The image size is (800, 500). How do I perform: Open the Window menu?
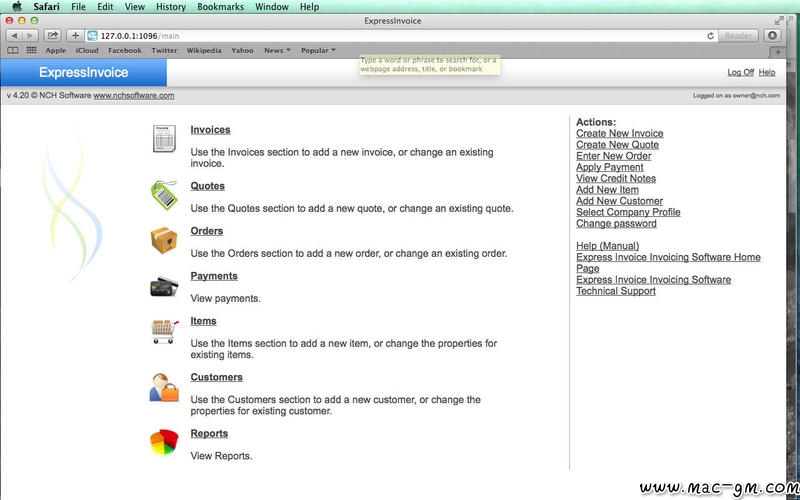pos(271,7)
